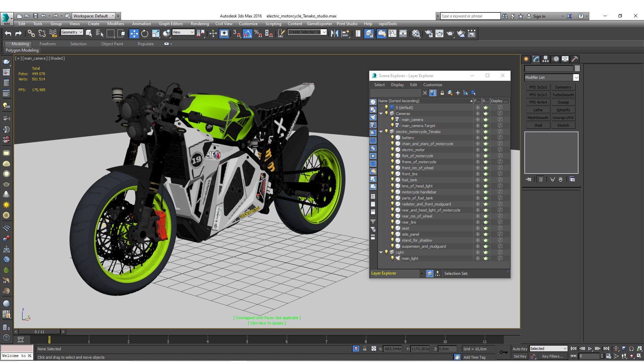Screen dimensions: 644x362
Task: Open the Material Editor icon
Action: click(416, 33)
